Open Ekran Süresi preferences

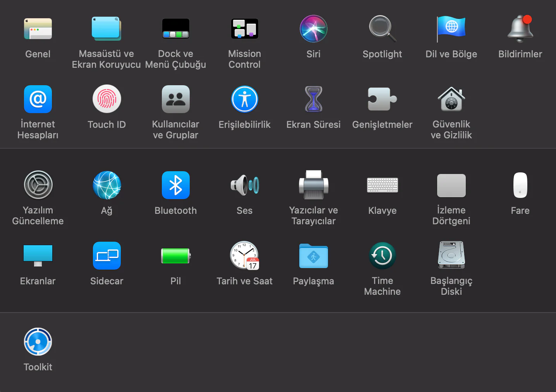[313, 99]
